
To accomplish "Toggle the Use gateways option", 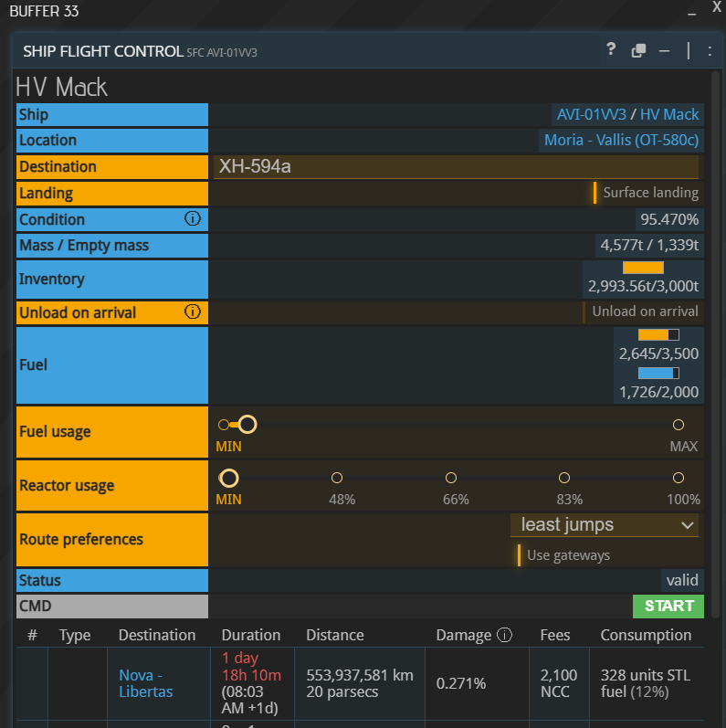I will (564, 555).
